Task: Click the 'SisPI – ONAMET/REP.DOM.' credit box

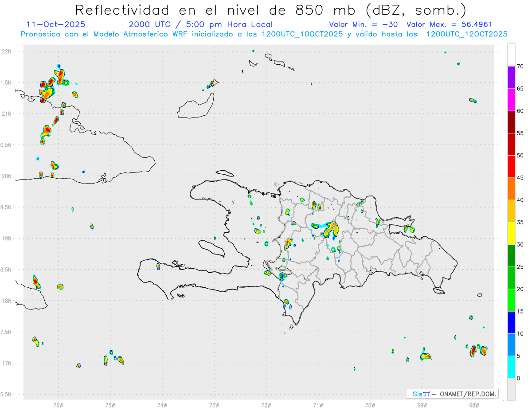Action: pos(452,394)
